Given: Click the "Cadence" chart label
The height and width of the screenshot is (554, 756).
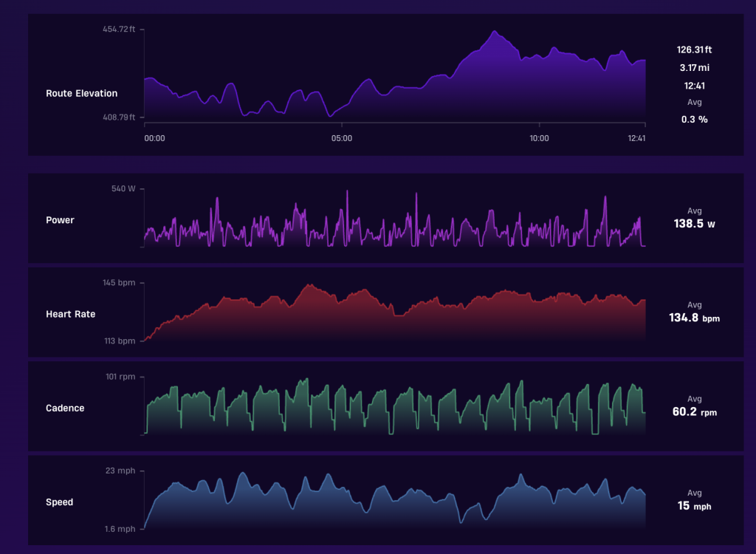Looking at the screenshot, I should (x=65, y=408).
